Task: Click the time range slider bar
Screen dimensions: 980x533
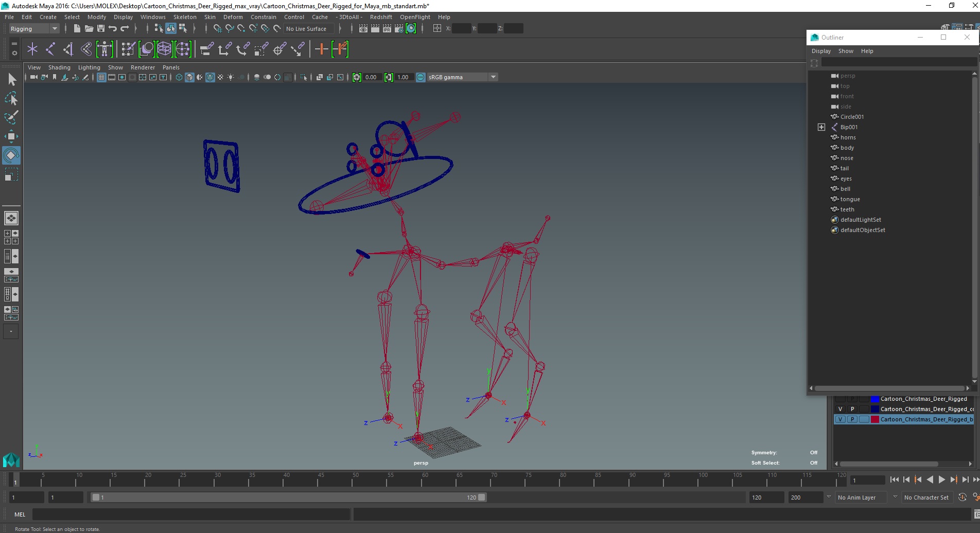Action: click(288, 498)
